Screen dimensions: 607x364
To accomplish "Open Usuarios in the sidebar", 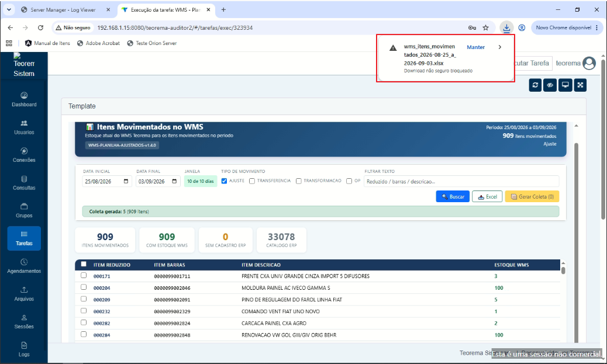I will click(24, 127).
